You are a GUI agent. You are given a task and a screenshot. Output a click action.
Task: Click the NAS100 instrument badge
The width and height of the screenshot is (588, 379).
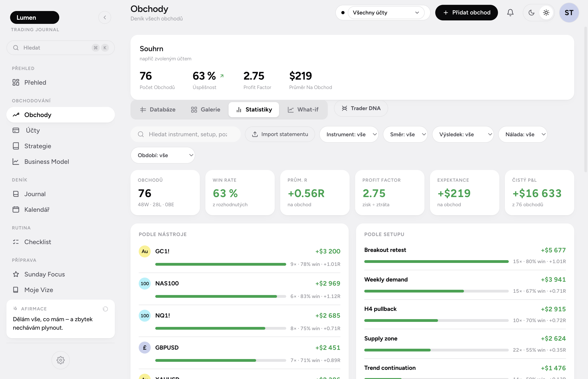tap(145, 284)
